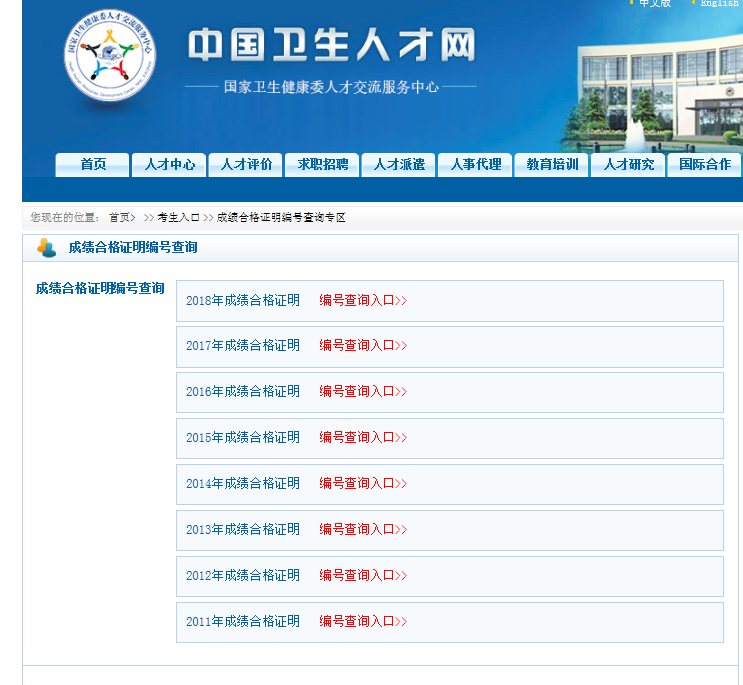Open the 教育培训 navigation tab
Viewport: 743px width, 685px height.
(x=552, y=164)
